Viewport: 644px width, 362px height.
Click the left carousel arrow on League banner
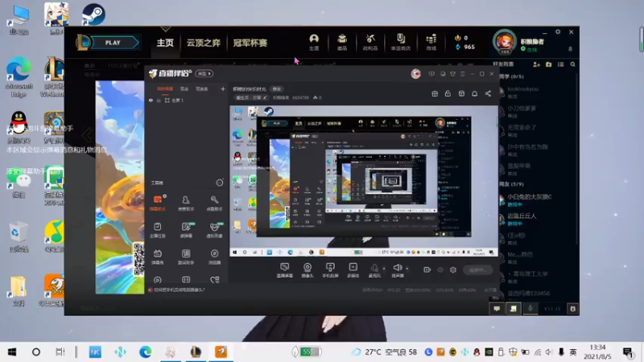pyautogui.click(x=87, y=134)
